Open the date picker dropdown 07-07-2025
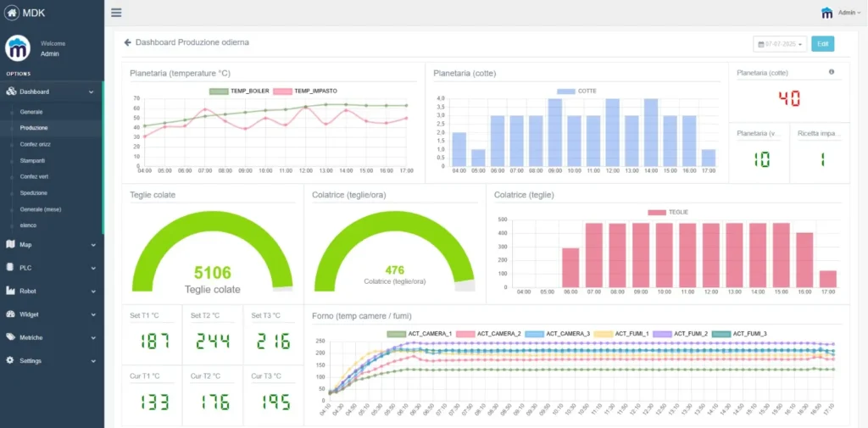 click(779, 44)
